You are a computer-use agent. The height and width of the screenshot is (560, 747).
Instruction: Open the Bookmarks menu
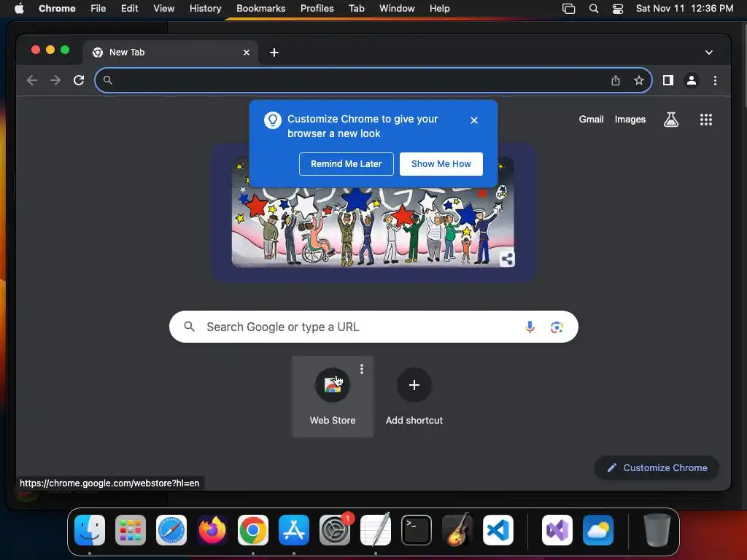[x=260, y=8]
